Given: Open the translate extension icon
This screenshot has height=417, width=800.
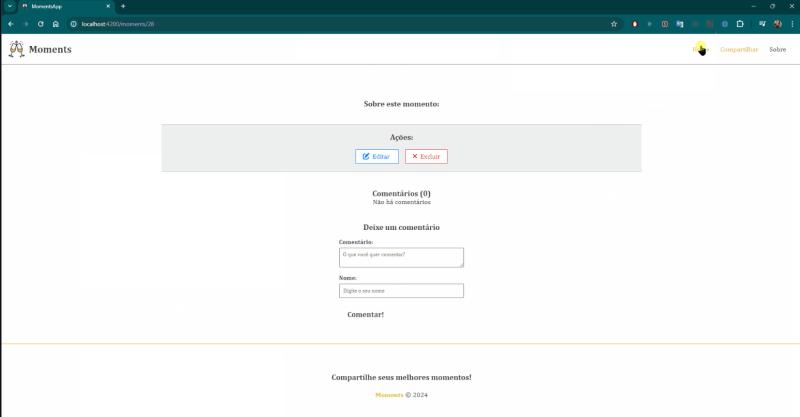Looking at the screenshot, I should click(x=680, y=24).
